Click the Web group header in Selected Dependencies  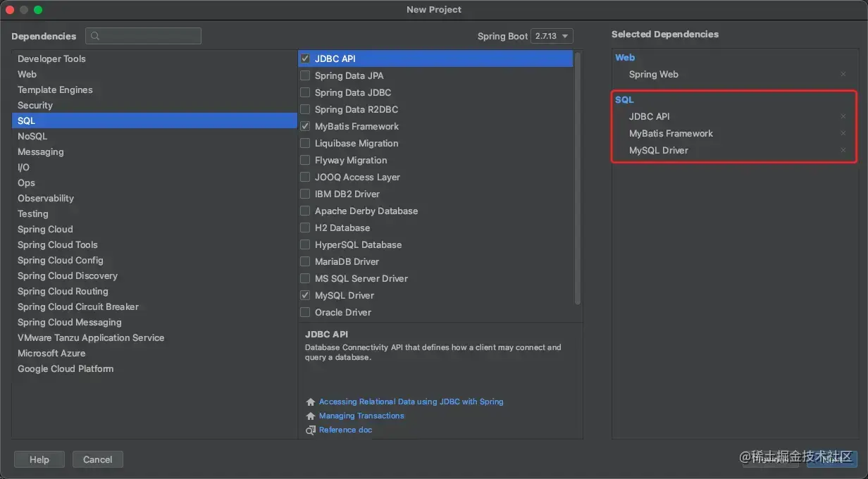(625, 57)
